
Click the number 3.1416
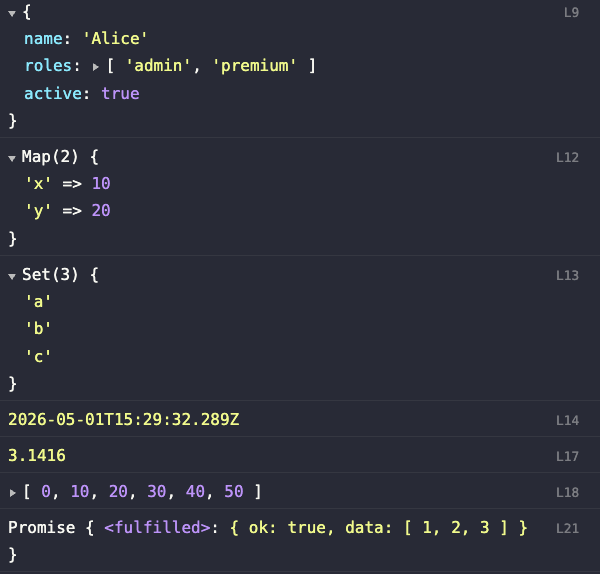[37, 455]
